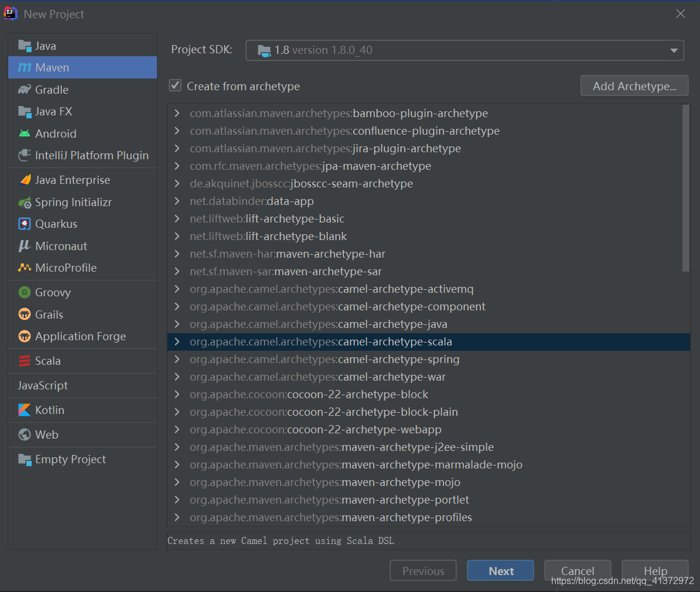
Task: Click the Kotlin K icon
Action: (25, 410)
